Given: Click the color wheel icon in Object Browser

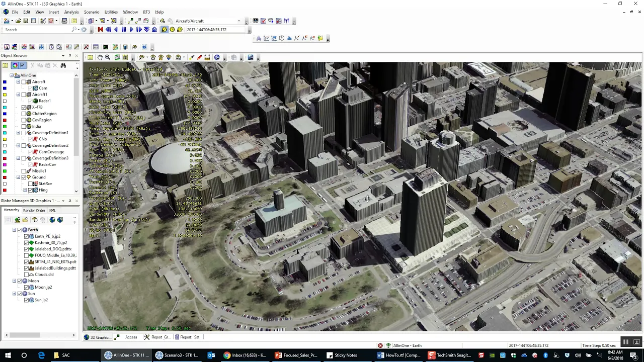Looking at the screenshot, I should [15, 65].
